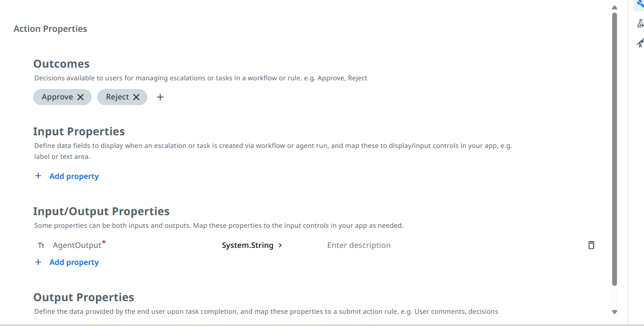Open the flask test panel icon
Screen dimensions: 644x326
[640, 24]
